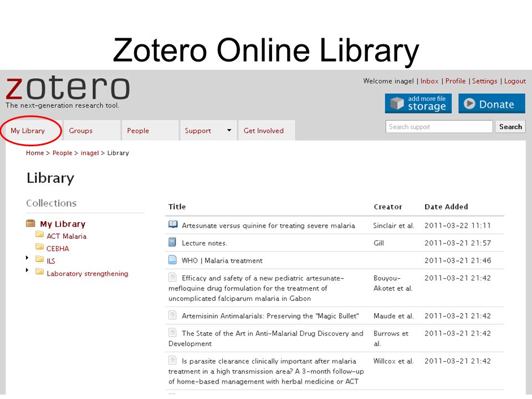Image resolution: width=532 pixels, height=399 pixels.
Task: Click date 2011-03-22 11:11
Action: point(458,226)
